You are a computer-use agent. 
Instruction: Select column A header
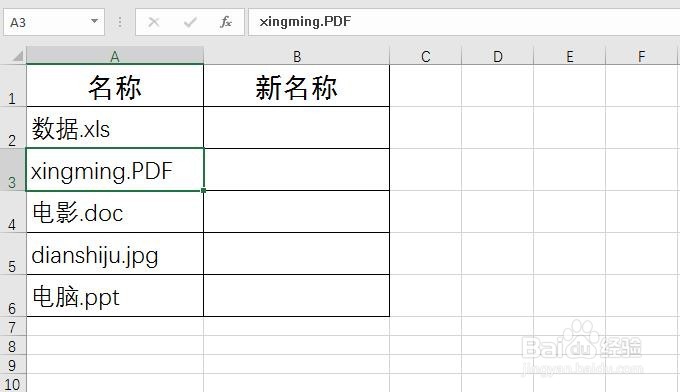pyautogui.click(x=115, y=56)
